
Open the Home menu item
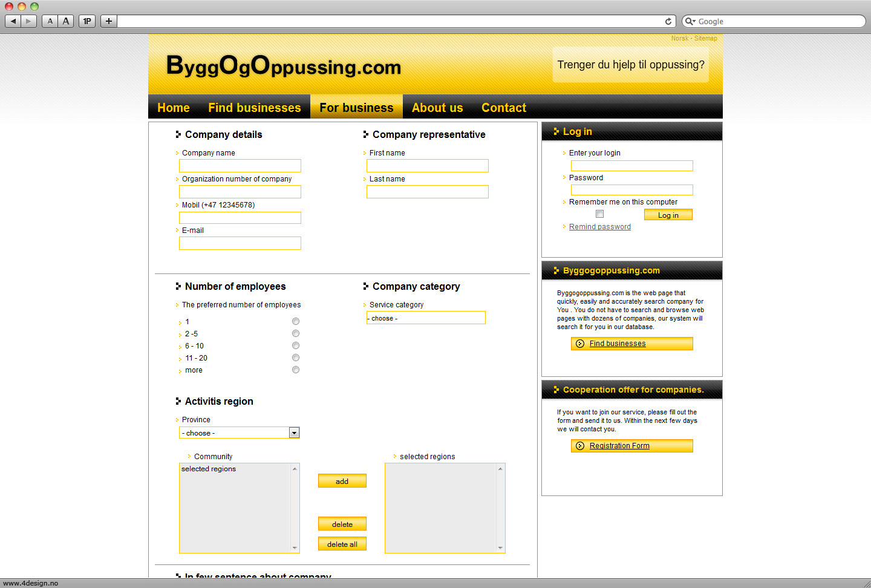pyautogui.click(x=174, y=108)
